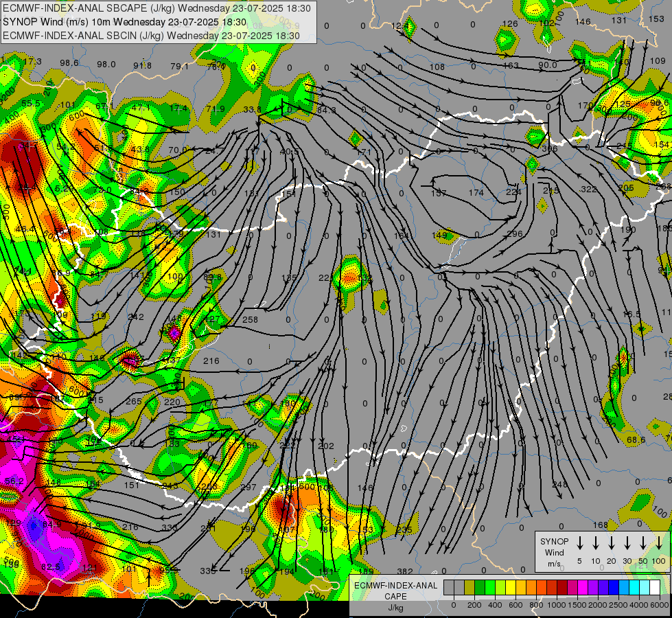Click the 1000 tick label in CAPE legend

tap(557, 605)
